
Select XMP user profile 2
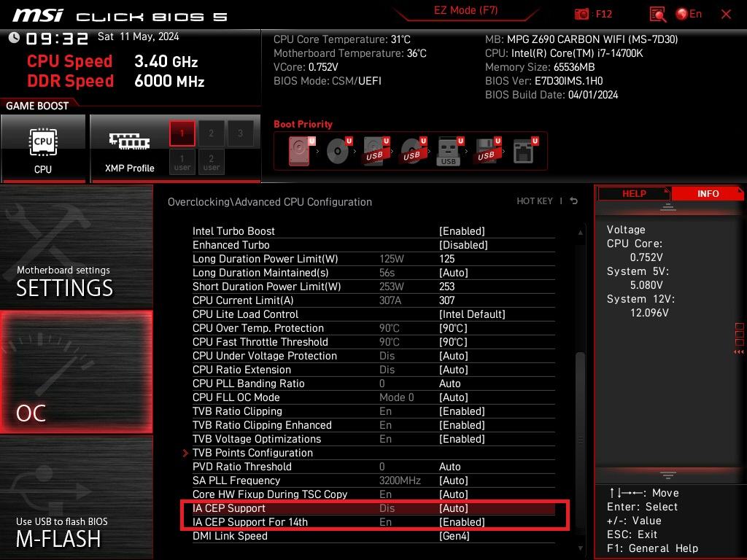coord(211,162)
